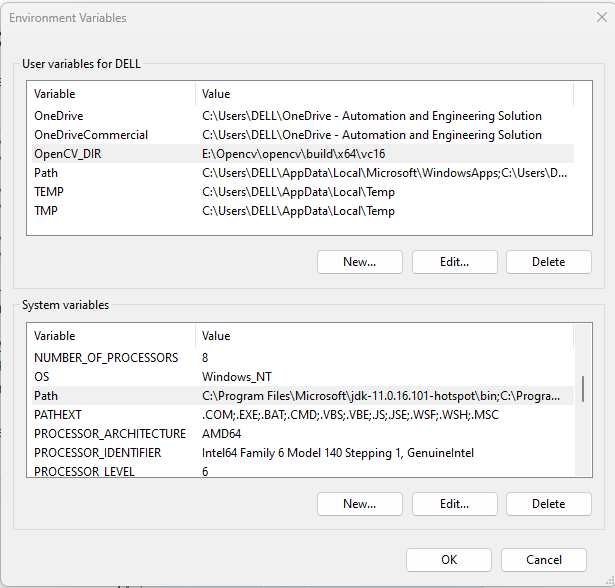The image size is (615, 588).
Task: Click New button under User variables
Action: pos(359,262)
